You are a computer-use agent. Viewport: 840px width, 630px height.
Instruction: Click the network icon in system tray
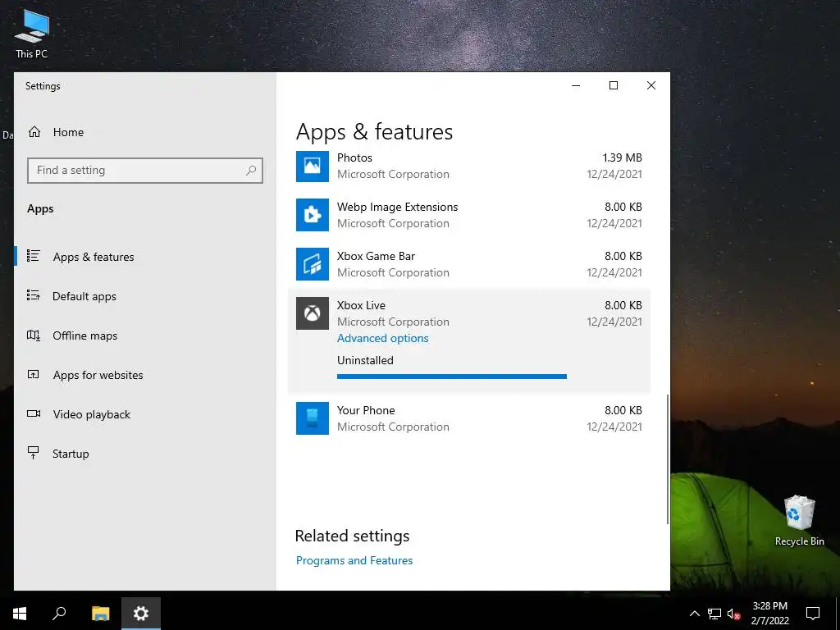[714, 614]
